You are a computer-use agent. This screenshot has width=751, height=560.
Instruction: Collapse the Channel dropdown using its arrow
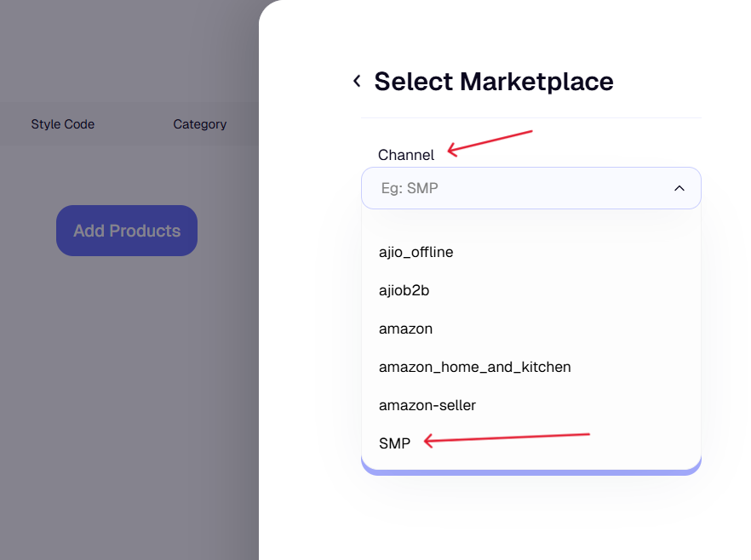(x=679, y=188)
